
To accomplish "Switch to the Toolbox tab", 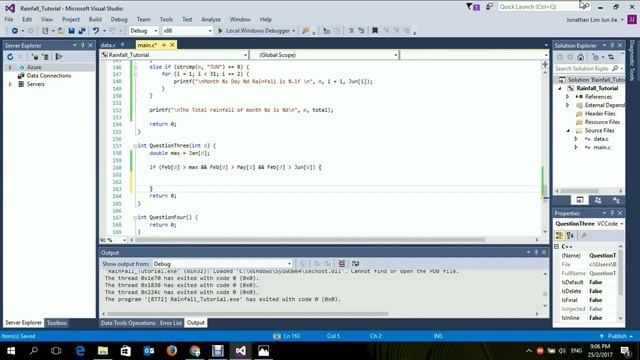I will pyautogui.click(x=57, y=323).
